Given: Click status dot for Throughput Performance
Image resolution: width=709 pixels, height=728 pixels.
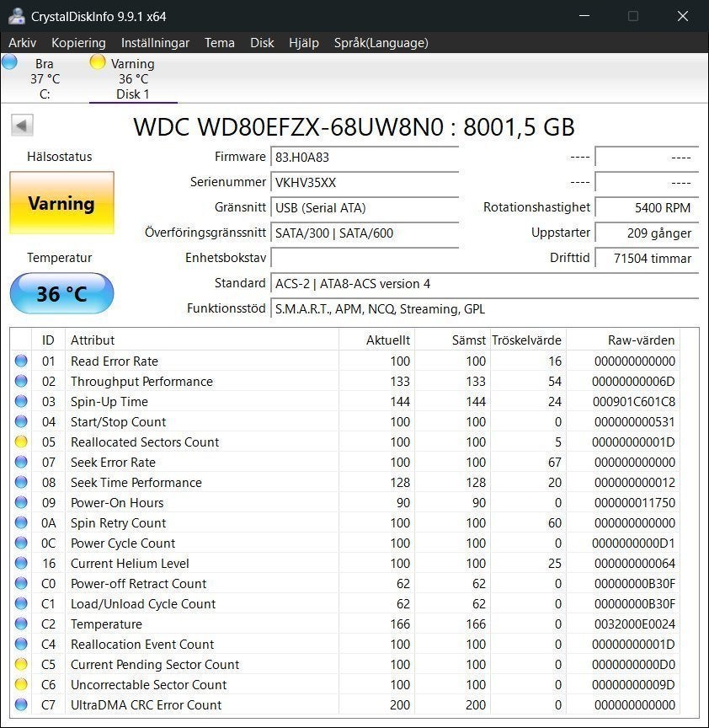Looking at the screenshot, I should point(21,381).
